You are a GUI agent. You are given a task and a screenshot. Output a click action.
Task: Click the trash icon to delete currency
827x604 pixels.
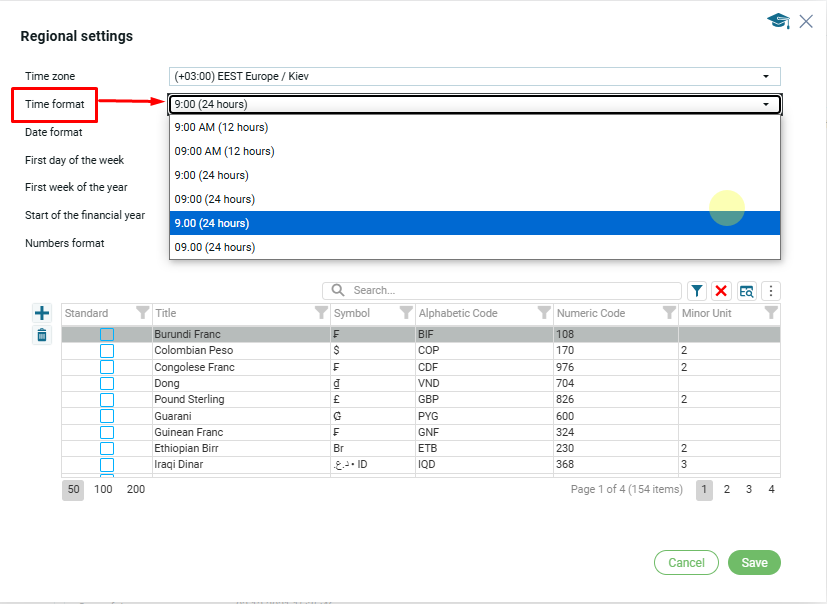click(42, 335)
